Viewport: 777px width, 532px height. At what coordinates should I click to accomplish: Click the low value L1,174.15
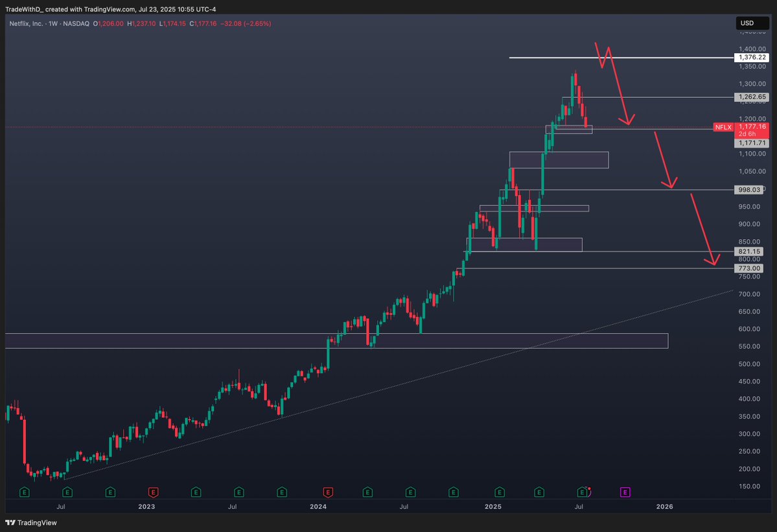[x=172, y=23]
